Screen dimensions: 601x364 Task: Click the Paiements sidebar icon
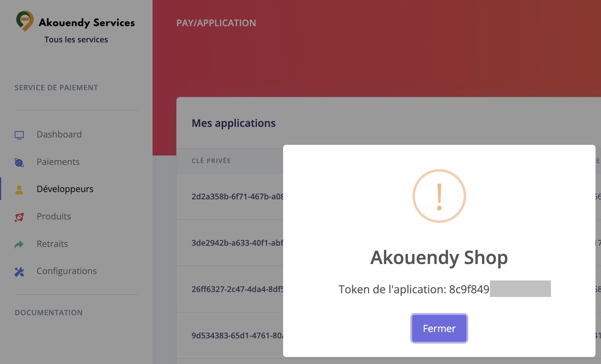click(19, 162)
